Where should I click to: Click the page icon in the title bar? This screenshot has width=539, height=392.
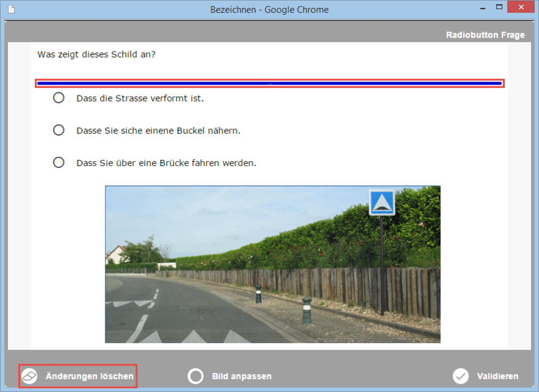coord(10,9)
